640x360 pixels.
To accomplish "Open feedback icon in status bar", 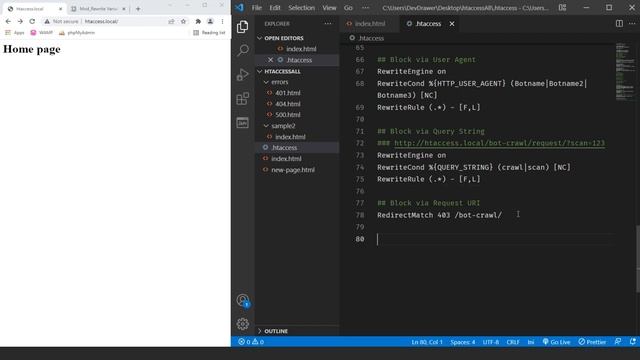I will pyautogui.click(x=618, y=342).
